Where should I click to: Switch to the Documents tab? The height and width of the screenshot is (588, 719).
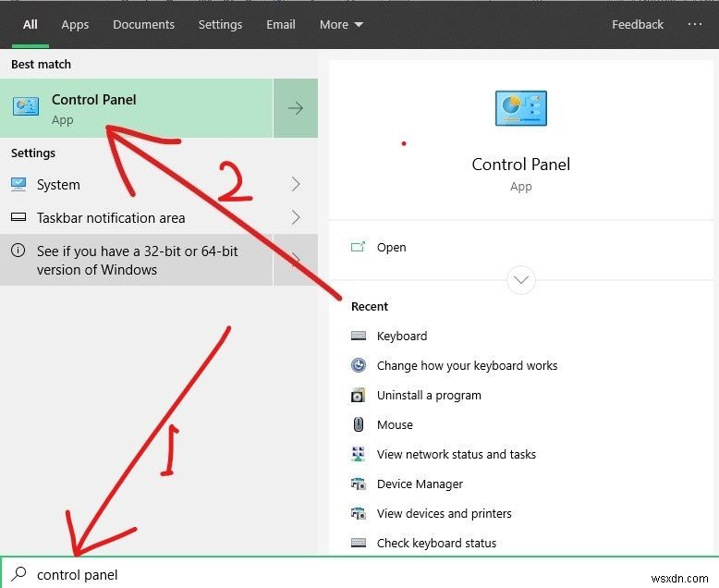click(143, 24)
